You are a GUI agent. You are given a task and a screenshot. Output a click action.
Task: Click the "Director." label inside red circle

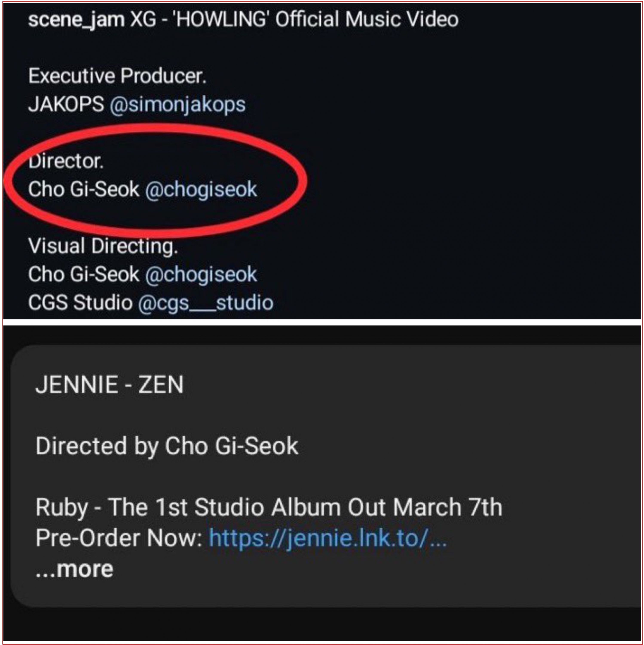[x=66, y=161]
